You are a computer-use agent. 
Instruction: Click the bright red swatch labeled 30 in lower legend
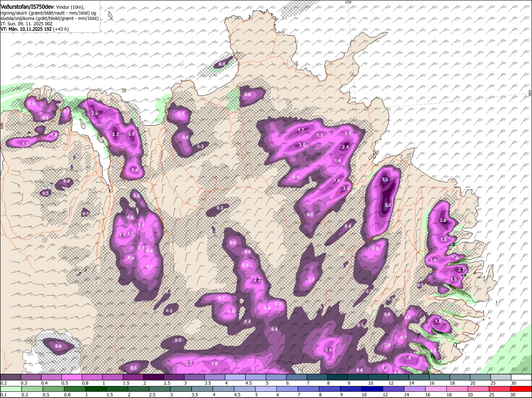522,389
